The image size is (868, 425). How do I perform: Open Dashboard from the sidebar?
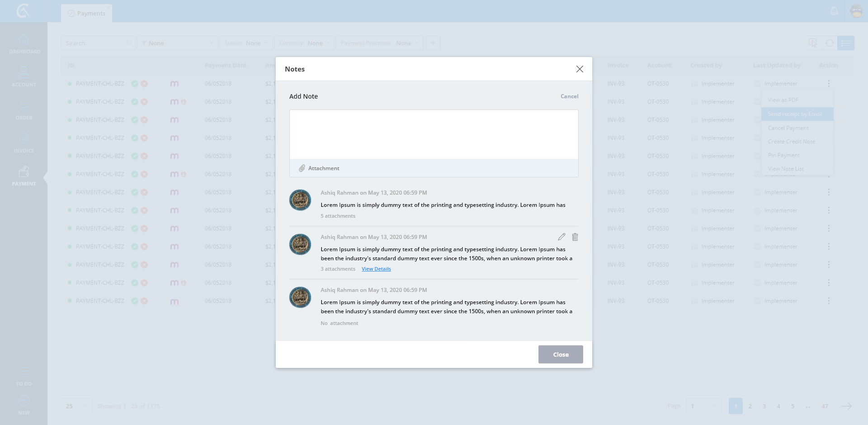pos(24,44)
